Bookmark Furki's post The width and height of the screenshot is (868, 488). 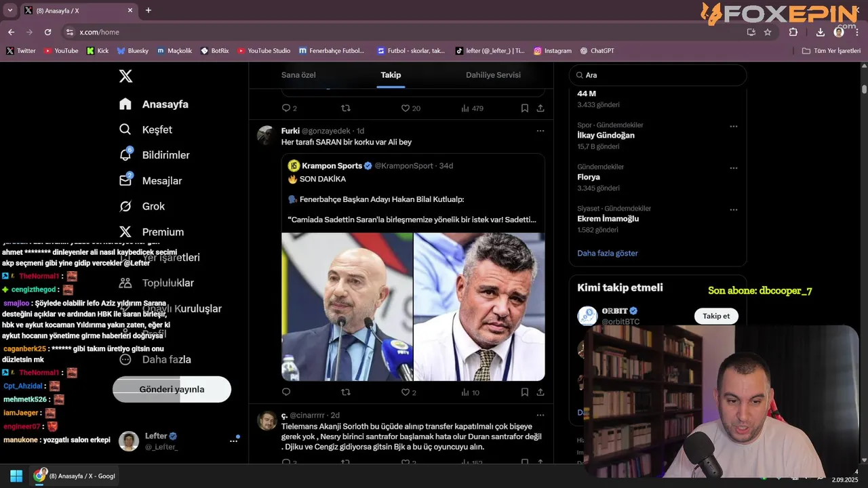tap(525, 392)
